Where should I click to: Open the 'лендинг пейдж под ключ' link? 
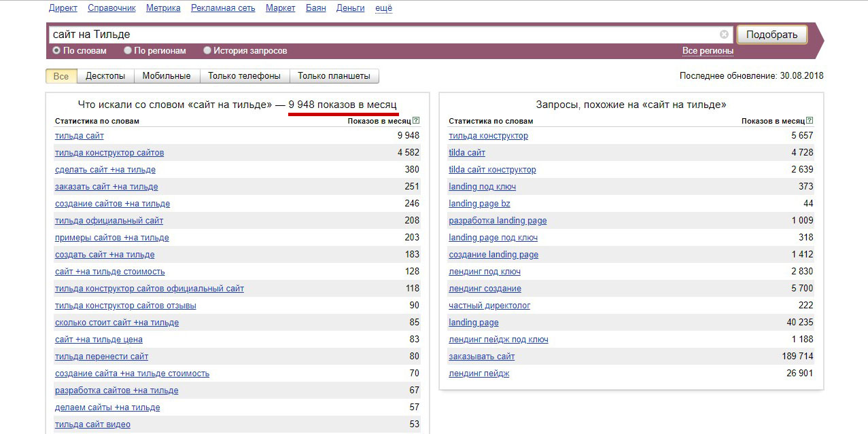tap(498, 340)
